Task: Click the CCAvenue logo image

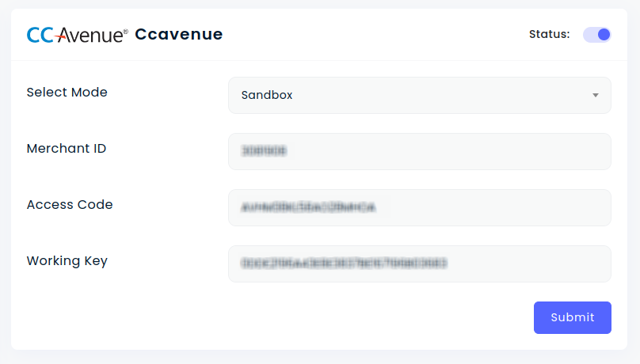Action: coord(76,35)
